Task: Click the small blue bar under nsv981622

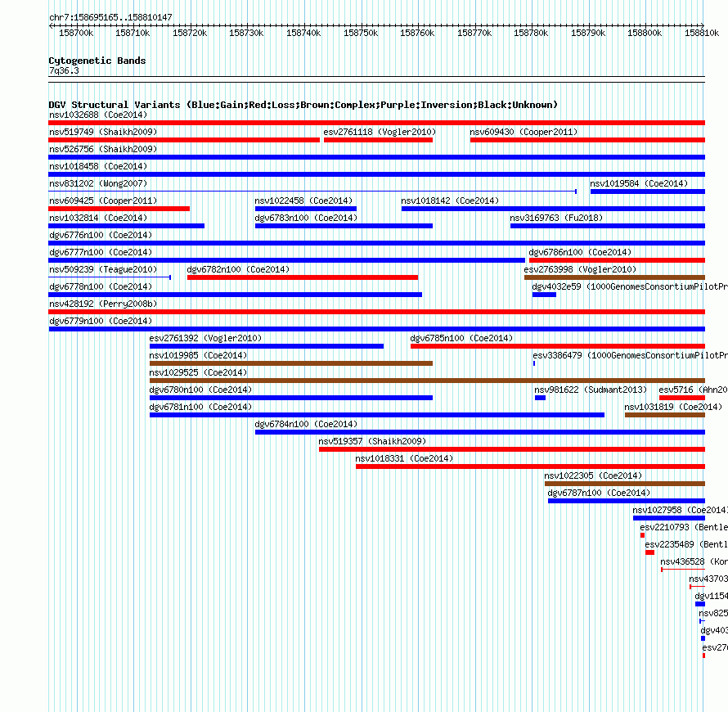Action: [x=540, y=398]
